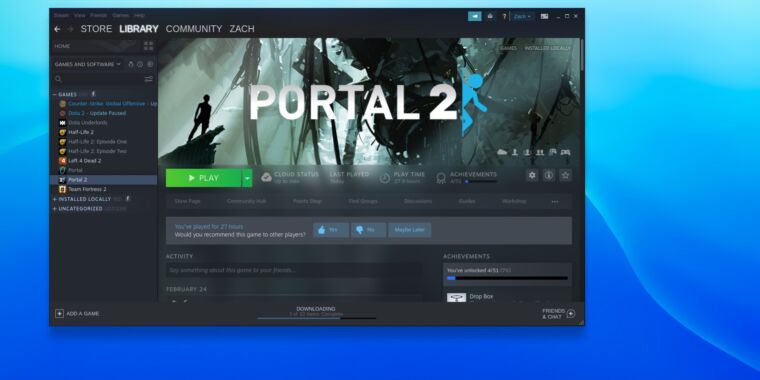Open the Play button dropdown arrow
760x380 pixels.
pyautogui.click(x=247, y=178)
